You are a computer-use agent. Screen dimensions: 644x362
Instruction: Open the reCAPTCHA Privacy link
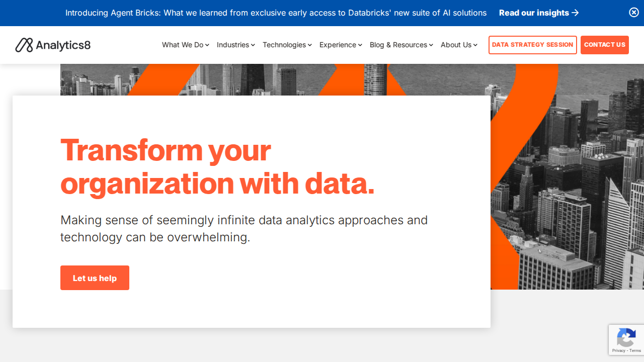point(618,350)
